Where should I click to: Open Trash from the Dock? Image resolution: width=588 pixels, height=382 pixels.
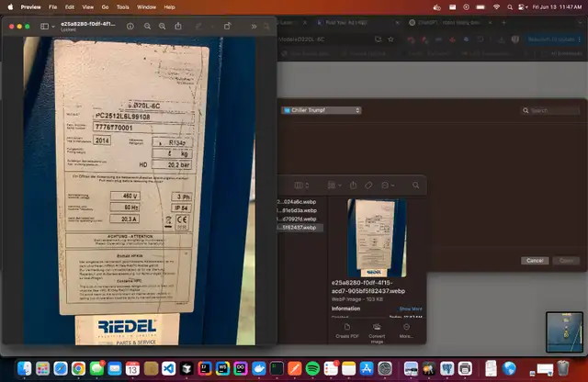tap(562, 368)
